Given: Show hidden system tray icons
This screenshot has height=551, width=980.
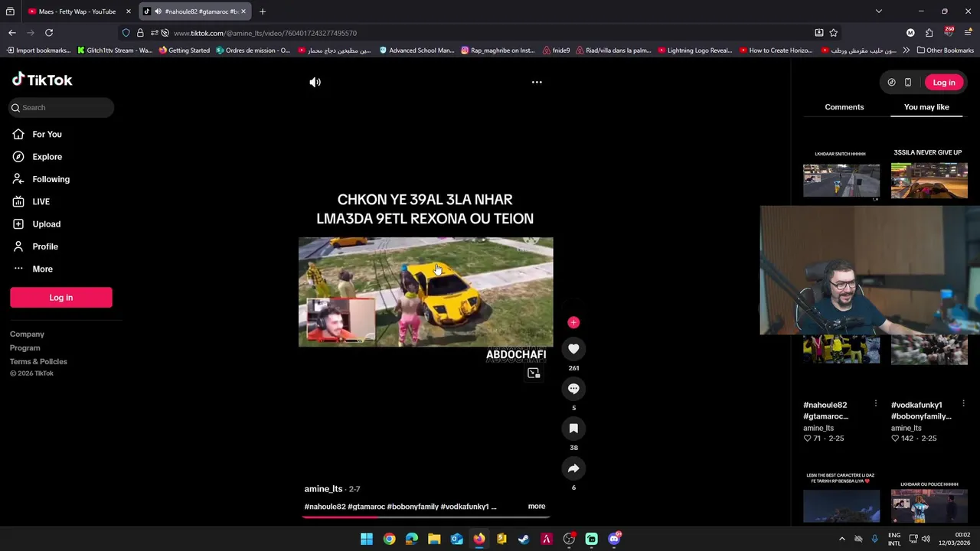Looking at the screenshot, I should point(842,539).
